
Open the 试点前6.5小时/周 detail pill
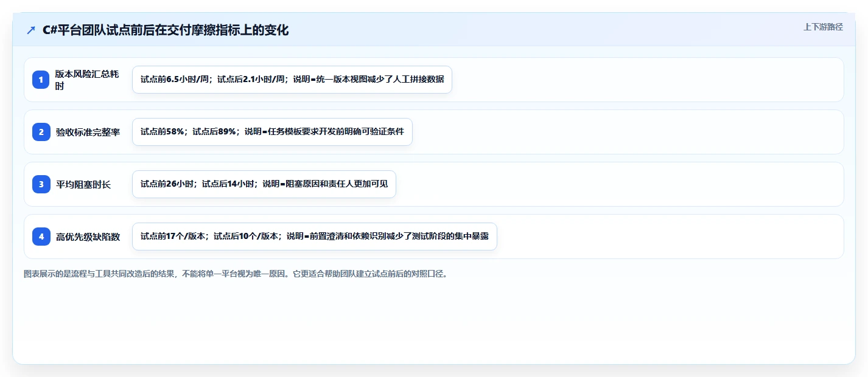[x=292, y=80]
